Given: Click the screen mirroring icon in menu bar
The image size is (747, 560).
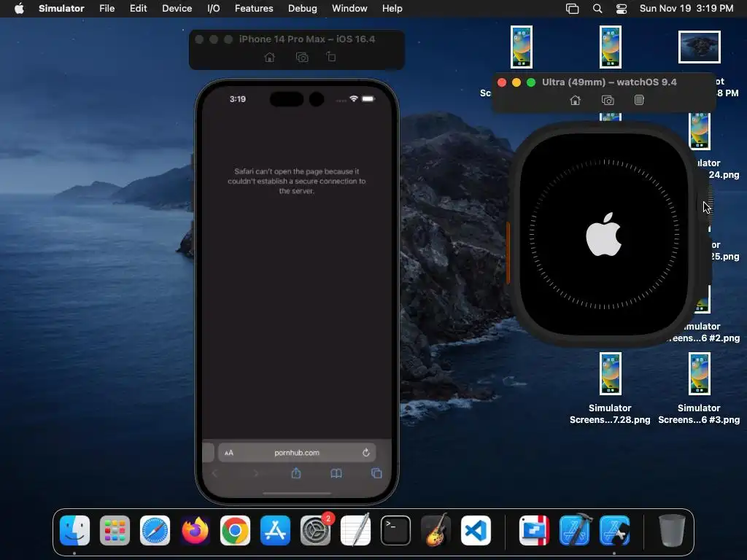Looking at the screenshot, I should coord(572,9).
